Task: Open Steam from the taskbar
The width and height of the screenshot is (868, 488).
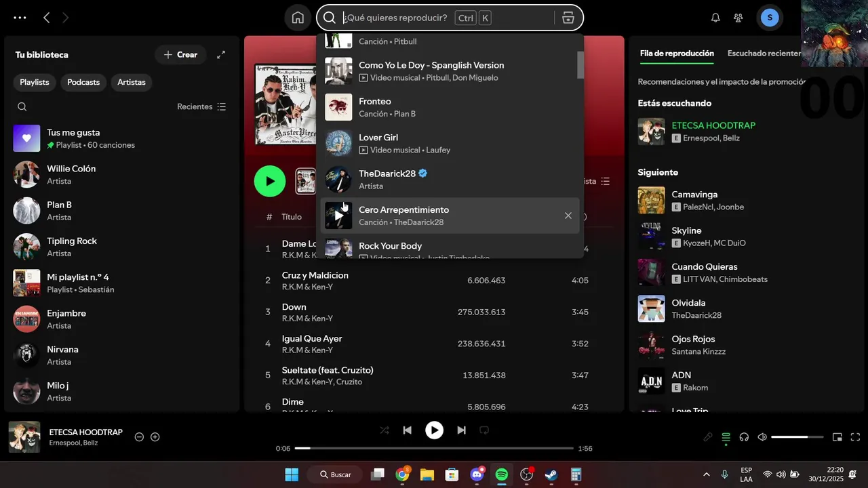Action: (551, 474)
